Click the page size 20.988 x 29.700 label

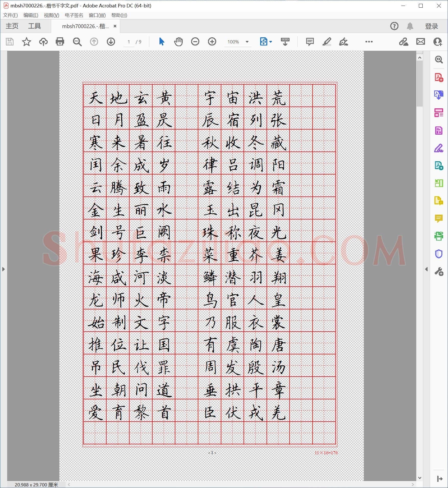(36, 484)
